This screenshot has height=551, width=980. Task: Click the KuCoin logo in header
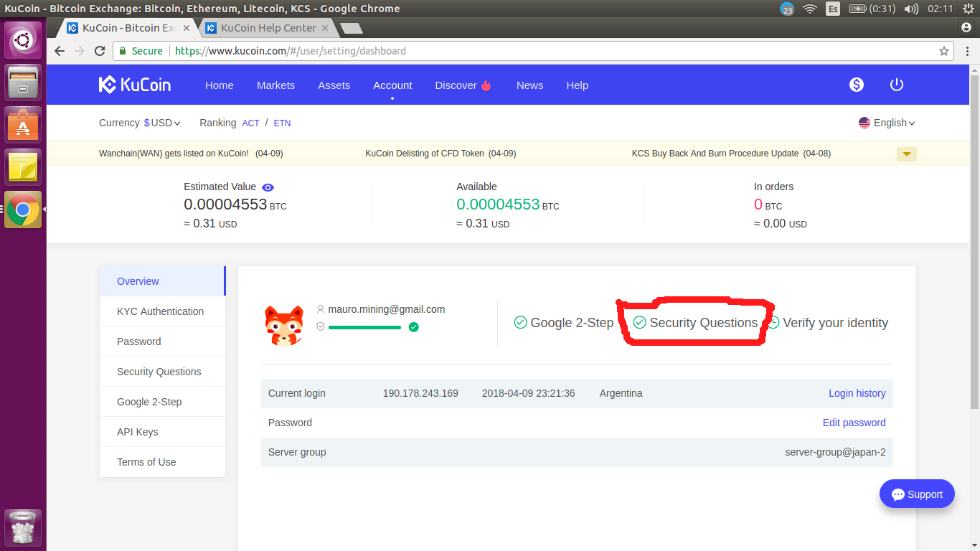(135, 85)
